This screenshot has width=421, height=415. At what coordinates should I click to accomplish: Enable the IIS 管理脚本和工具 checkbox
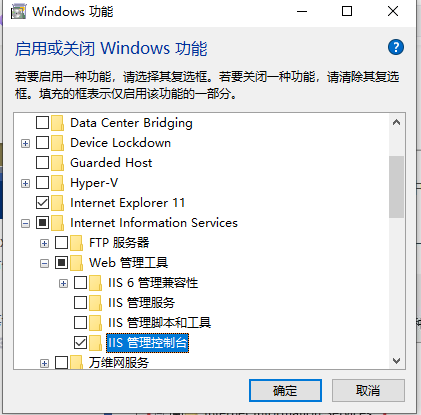80,323
